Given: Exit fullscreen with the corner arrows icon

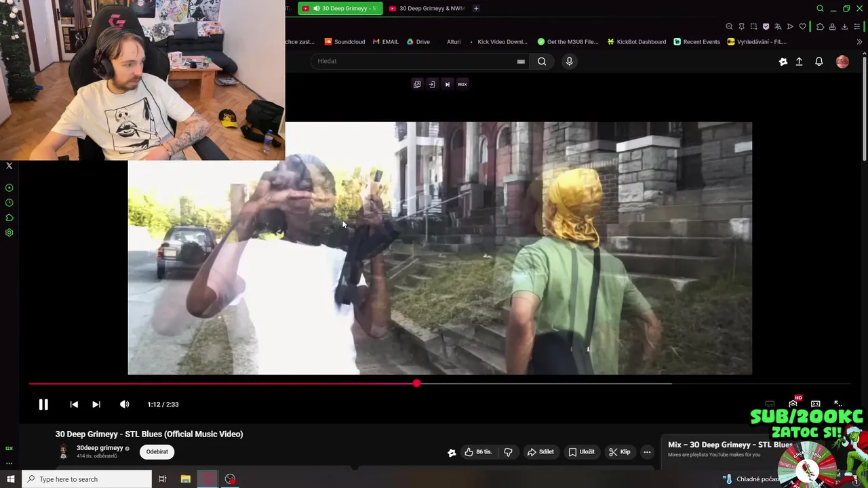Looking at the screenshot, I should click(838, 404).
